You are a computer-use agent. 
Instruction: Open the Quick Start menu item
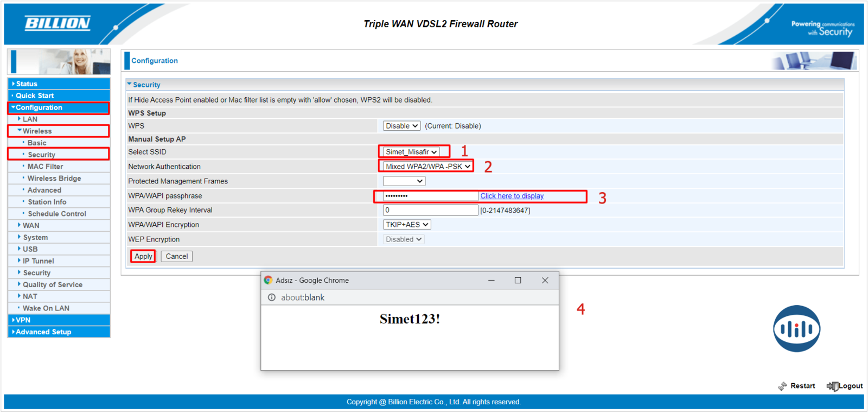35,96
